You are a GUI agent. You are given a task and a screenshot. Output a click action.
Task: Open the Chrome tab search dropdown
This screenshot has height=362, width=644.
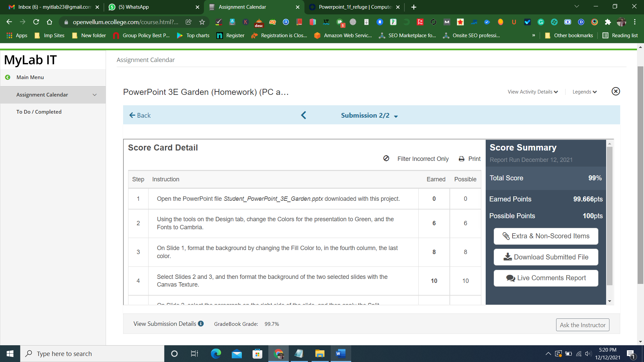[577, 7]
